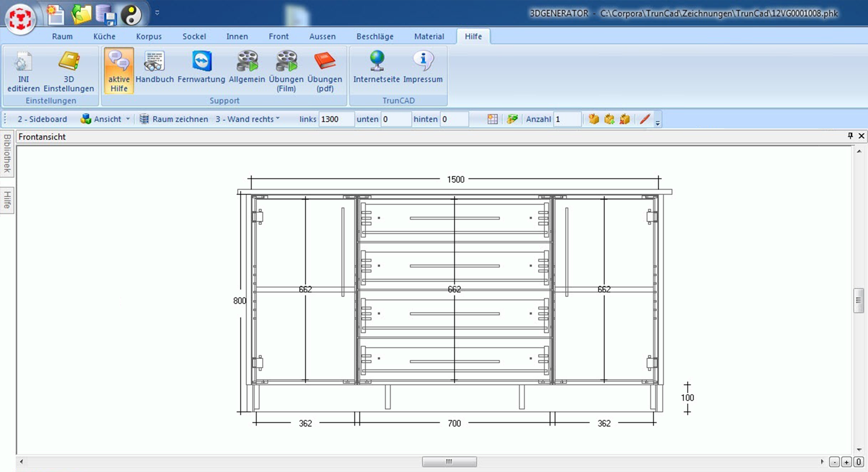Open the Ansicht dropdown
The height and width of the screenshot is (472, 868).
coord(106,119)
